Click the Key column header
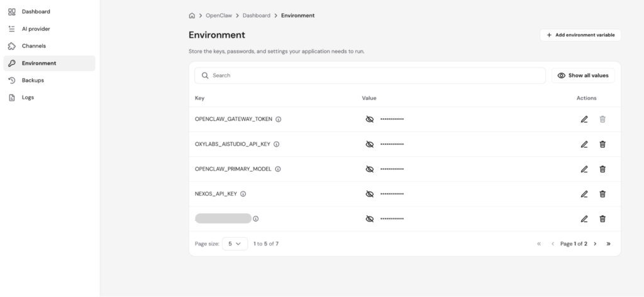Screen dimensions: 644x297 click(x=199, y=98)
